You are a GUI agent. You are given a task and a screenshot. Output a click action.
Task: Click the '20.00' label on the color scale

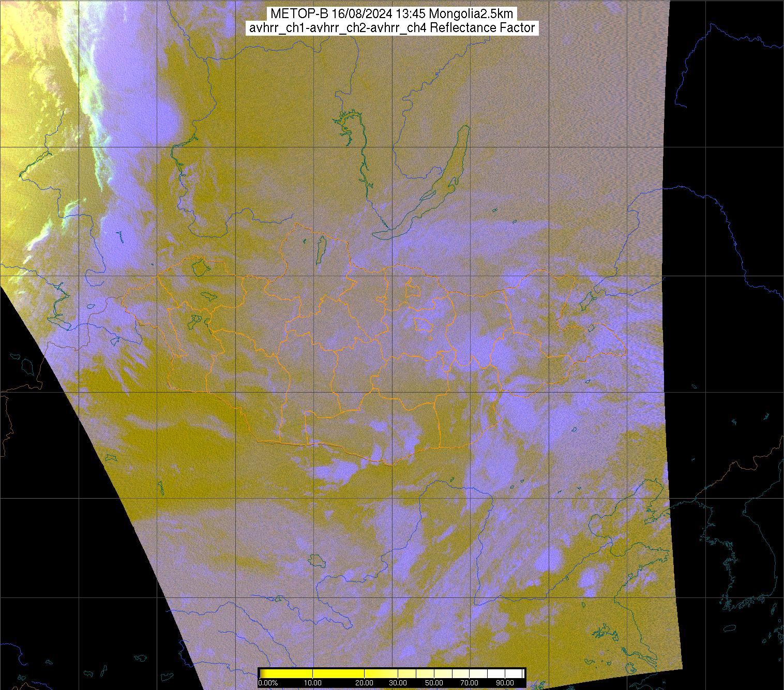[x=364, y=683]
